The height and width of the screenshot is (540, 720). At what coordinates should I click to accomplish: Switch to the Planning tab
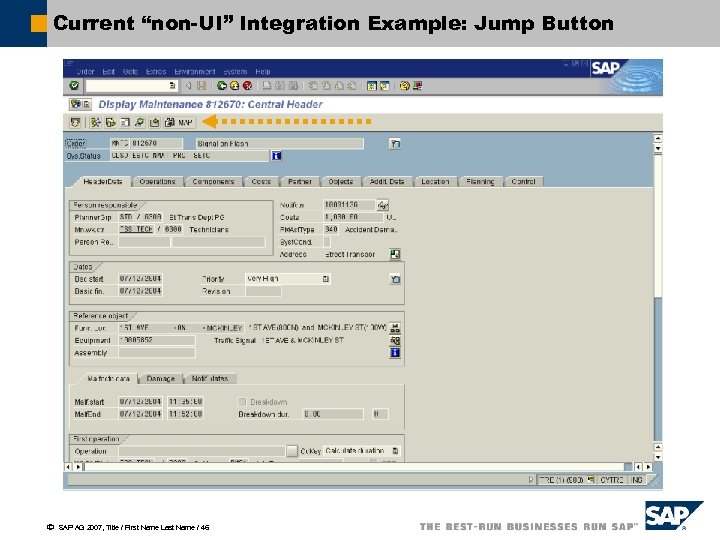pyautogui.click(x=480, y=181)
